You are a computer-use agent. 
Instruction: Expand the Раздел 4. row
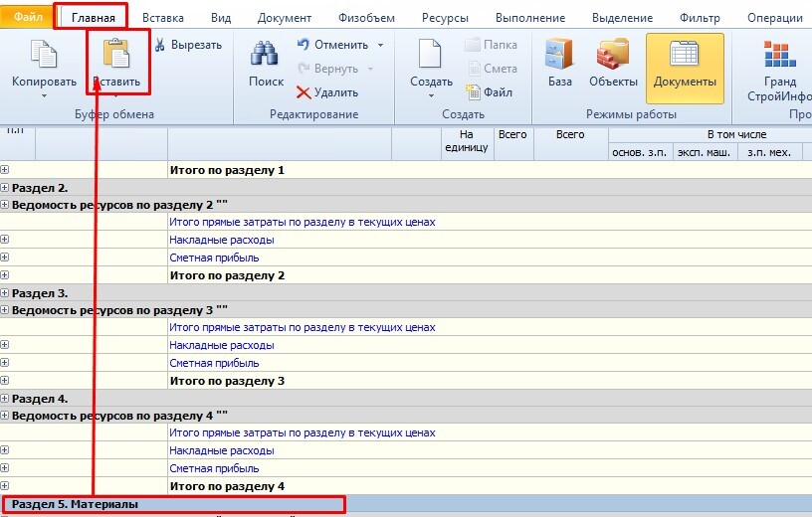coord(5,399)
